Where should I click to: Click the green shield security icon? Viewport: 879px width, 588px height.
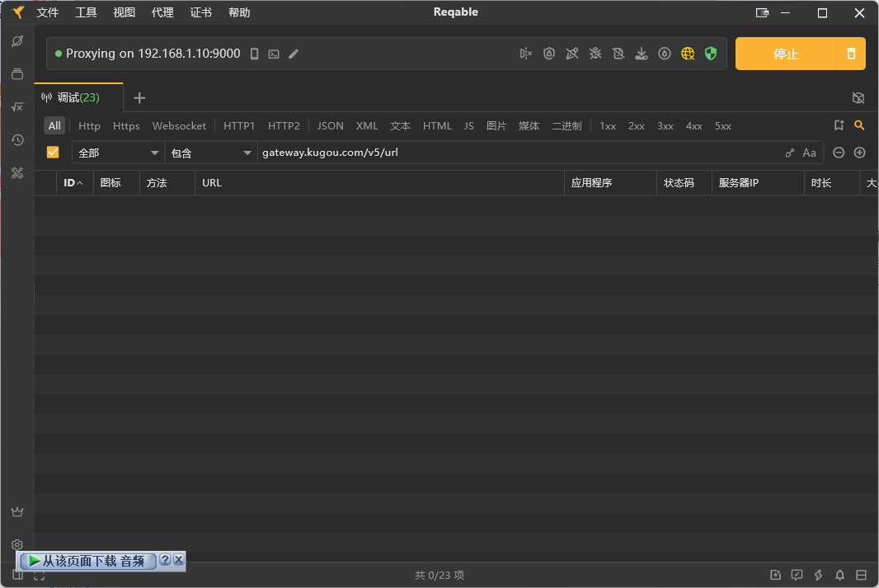711,54
